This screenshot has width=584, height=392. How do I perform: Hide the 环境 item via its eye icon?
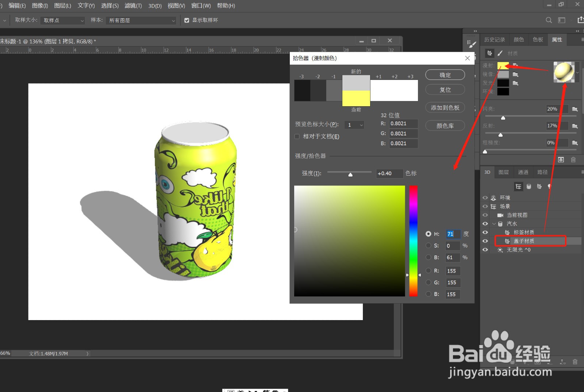(485, 197)
